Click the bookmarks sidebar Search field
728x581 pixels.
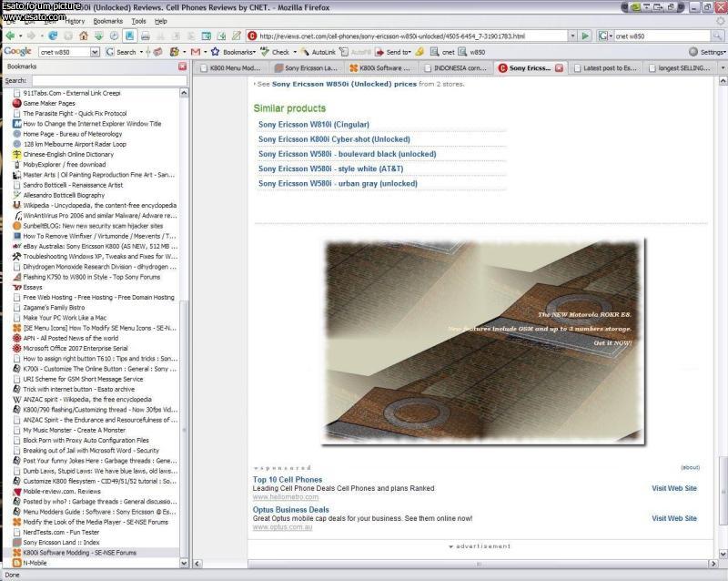tap(109, 80)
